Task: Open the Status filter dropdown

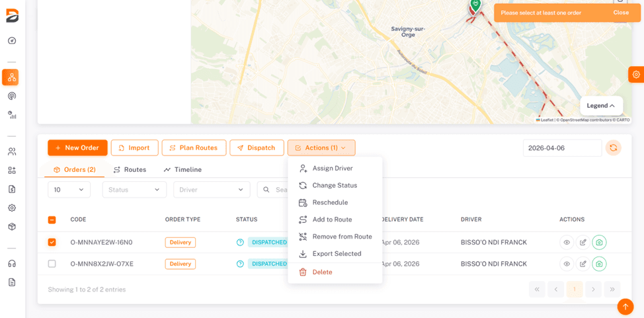Action: click(134, 190)
